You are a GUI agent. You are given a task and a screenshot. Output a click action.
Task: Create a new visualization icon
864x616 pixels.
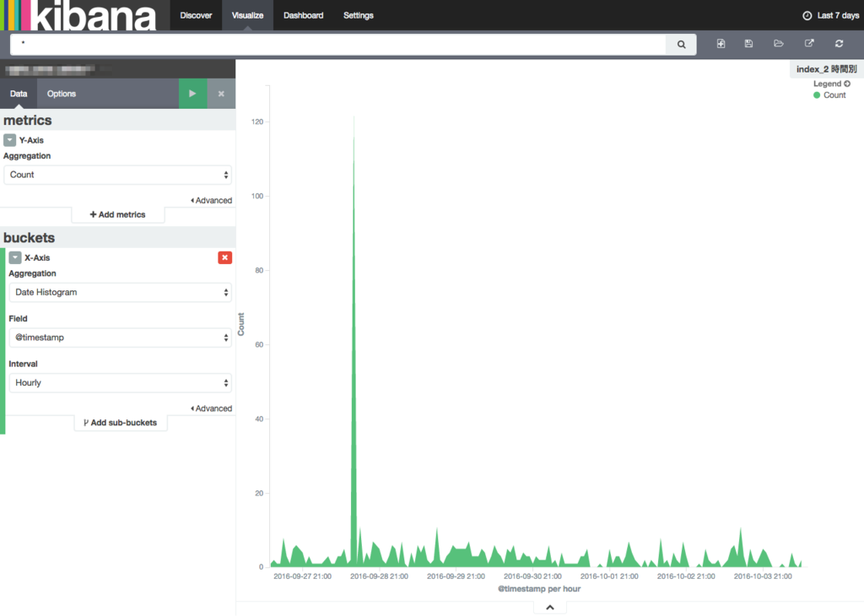coord(721,44)
